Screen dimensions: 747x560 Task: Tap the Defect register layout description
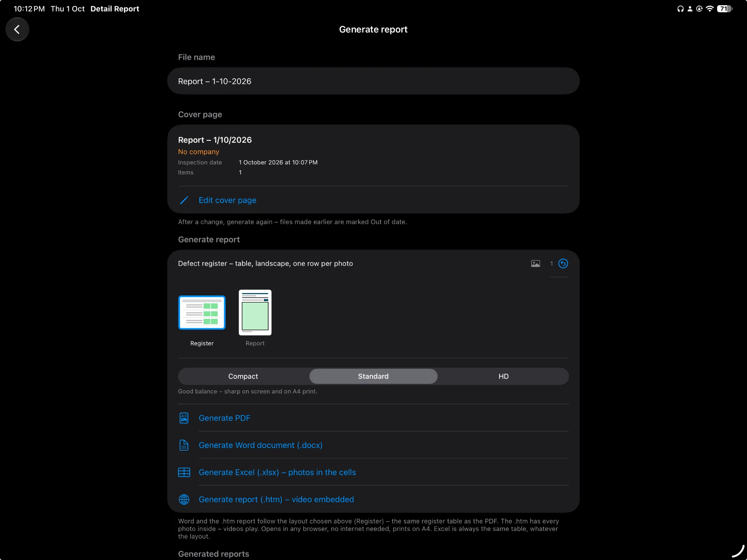tap(266, 264)
